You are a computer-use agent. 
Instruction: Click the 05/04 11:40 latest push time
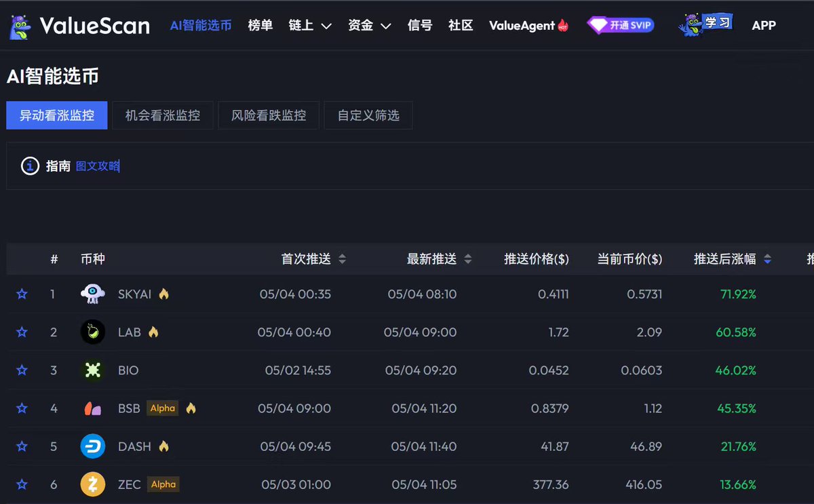(424, 446)
